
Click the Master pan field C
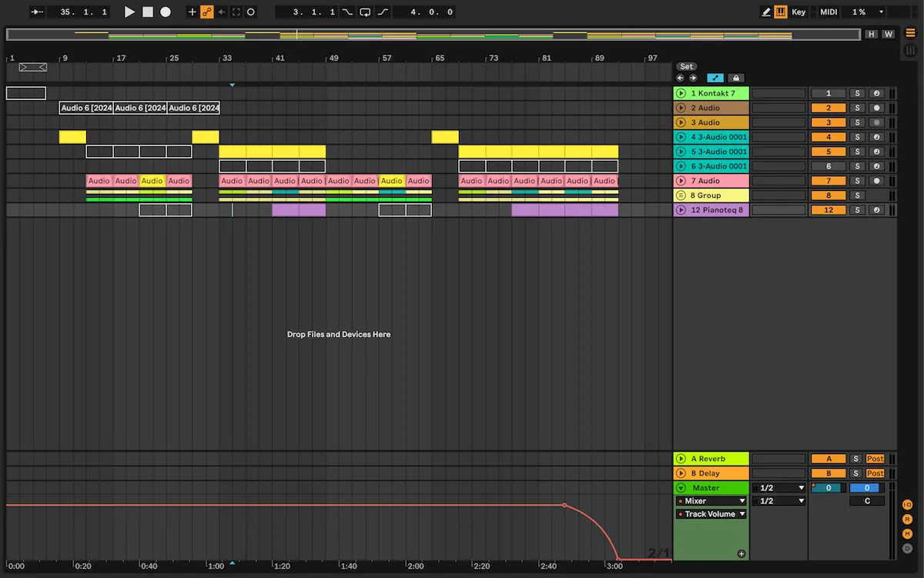[867, 501]
